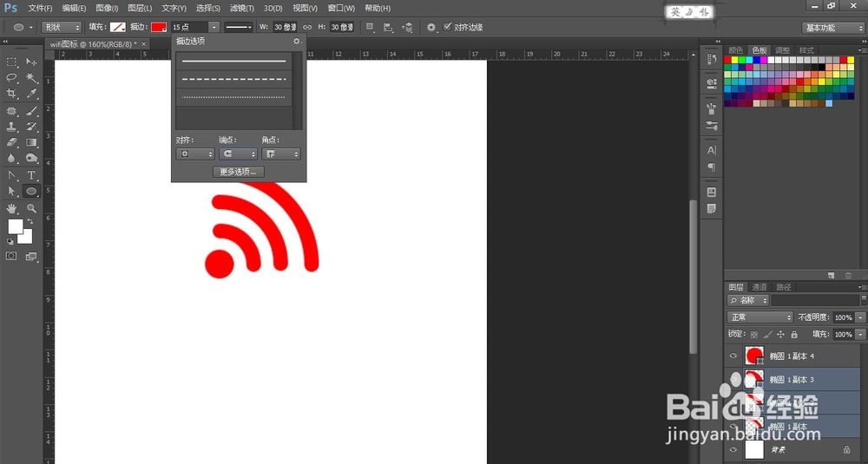Viewport: 868px width, 464px height.
Task: Switch to the 颜色 panel tab
Action: 736,50
